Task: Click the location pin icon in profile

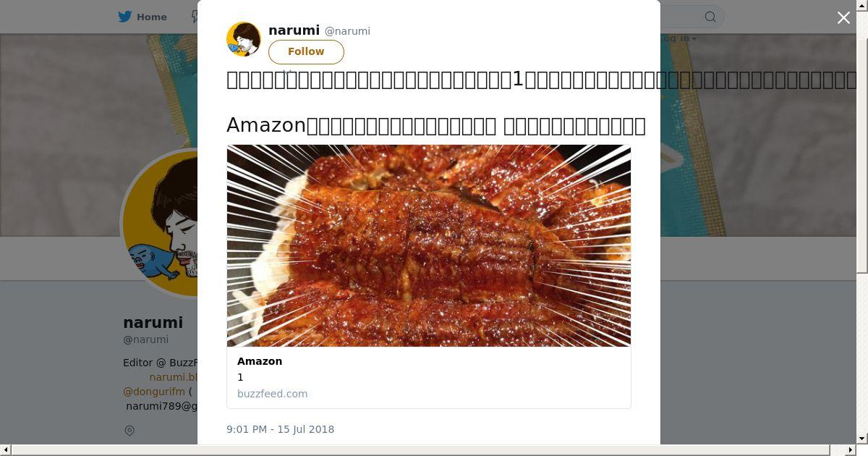Action: (x=129, y=431)
